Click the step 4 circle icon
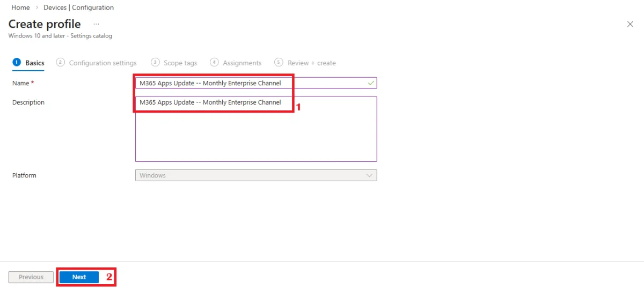The width and height of the screenshot is (644, 290). tap(214, 62)
